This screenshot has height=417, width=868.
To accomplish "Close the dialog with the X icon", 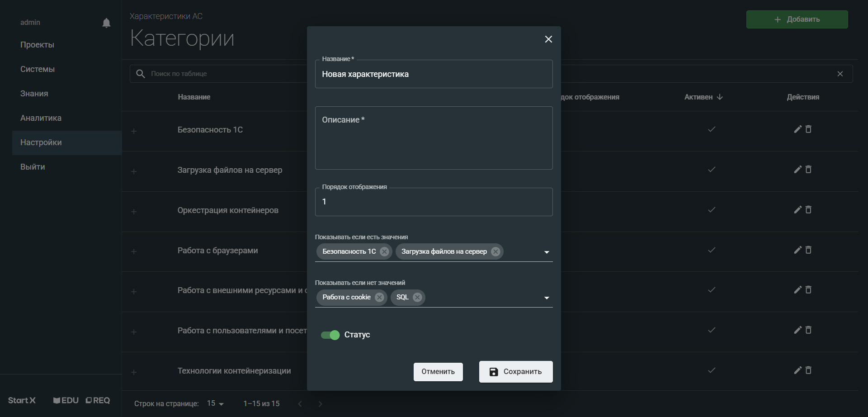I will coord(548,39).
